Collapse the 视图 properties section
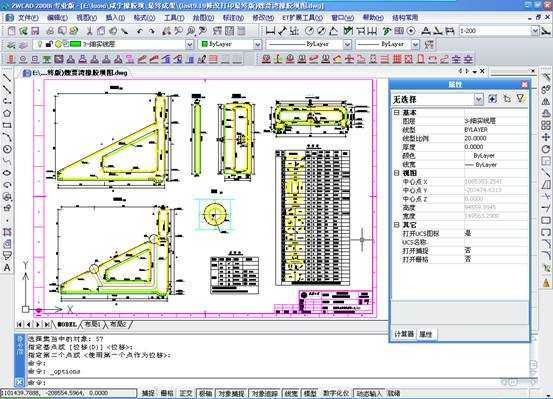Viewport: 553px width, 399px height. click(x=397, y=173)
